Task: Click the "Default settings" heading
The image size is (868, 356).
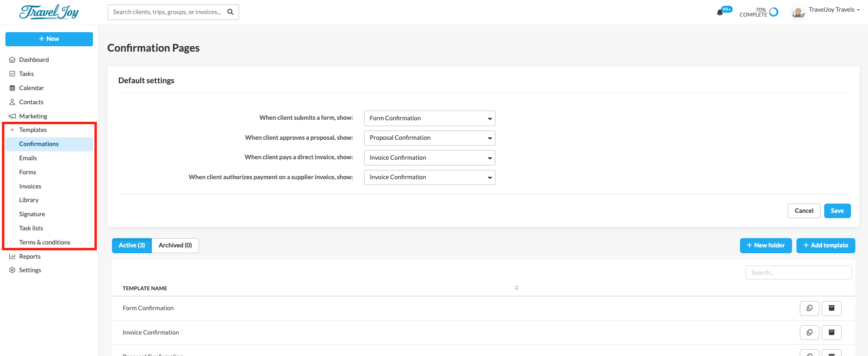Action: 146,81
